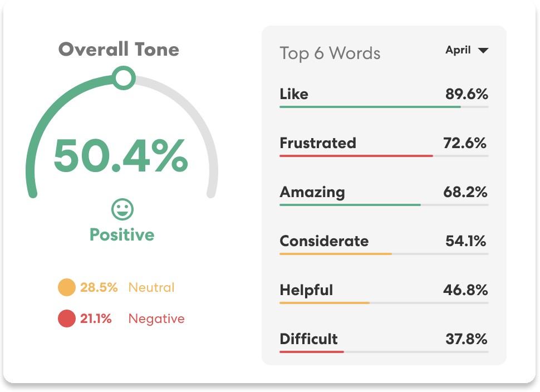Image resolution: width=540 pixels, height=392 pixels.
Task: Click the dropdown arrow next to April
Action: click(x=483, y=51)
